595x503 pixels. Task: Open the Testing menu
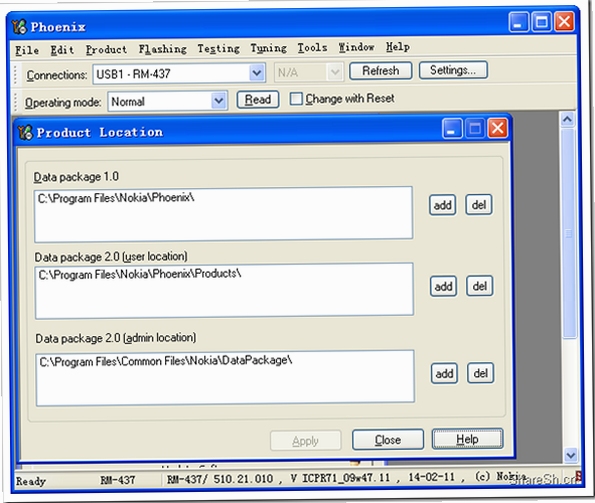[x=218, y=49]
